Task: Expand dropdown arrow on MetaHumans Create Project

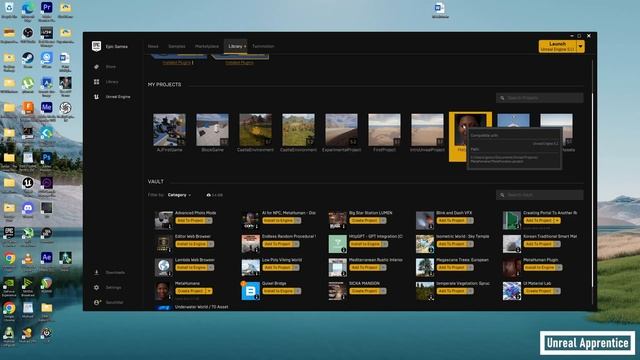Action: 209,291
